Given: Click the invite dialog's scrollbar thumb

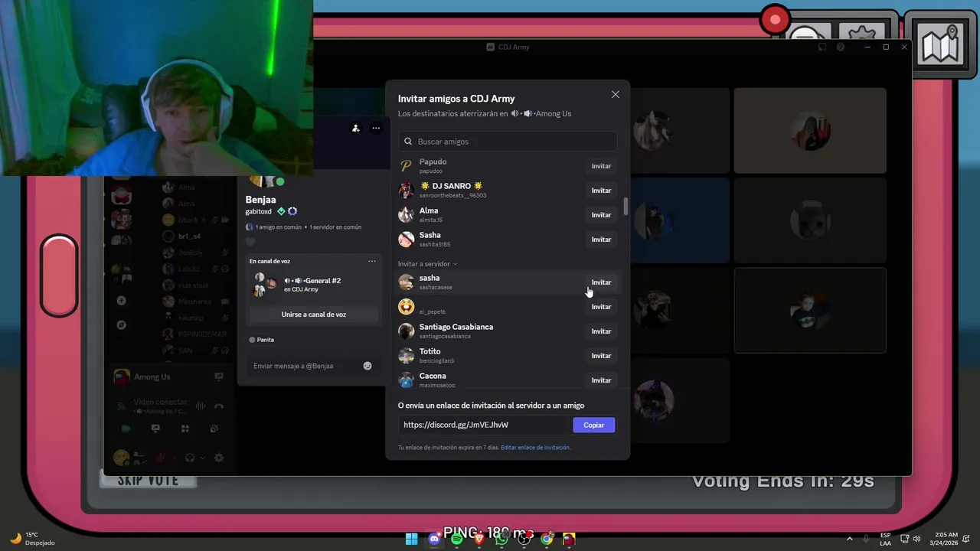Looking at the screenshot, I should click(x=626, y=207).
